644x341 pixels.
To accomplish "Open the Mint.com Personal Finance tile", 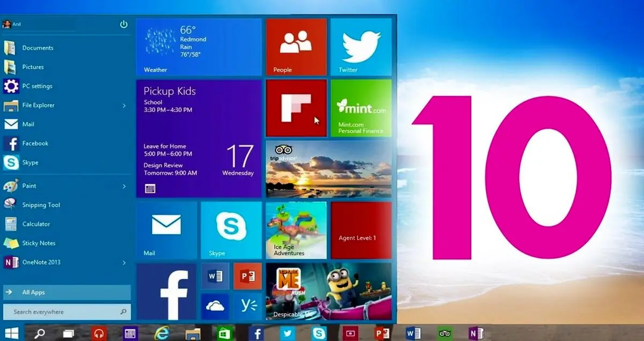I will pos(361,108).
